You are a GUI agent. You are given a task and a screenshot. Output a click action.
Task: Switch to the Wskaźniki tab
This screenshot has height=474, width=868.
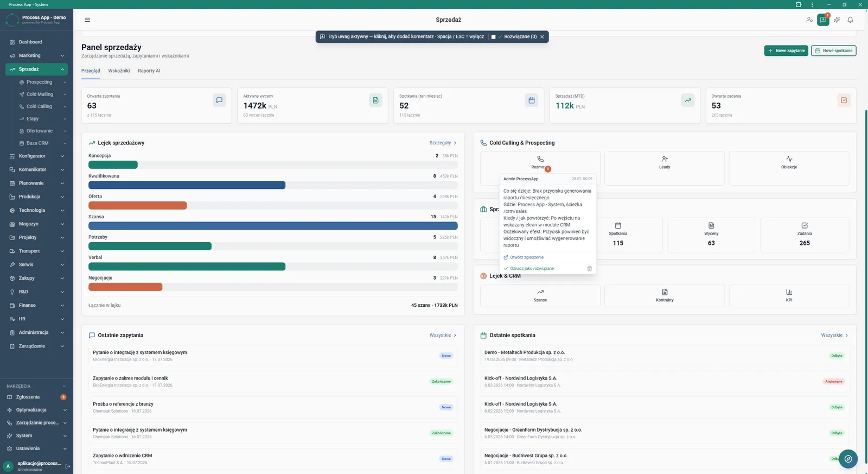[119, 71]
